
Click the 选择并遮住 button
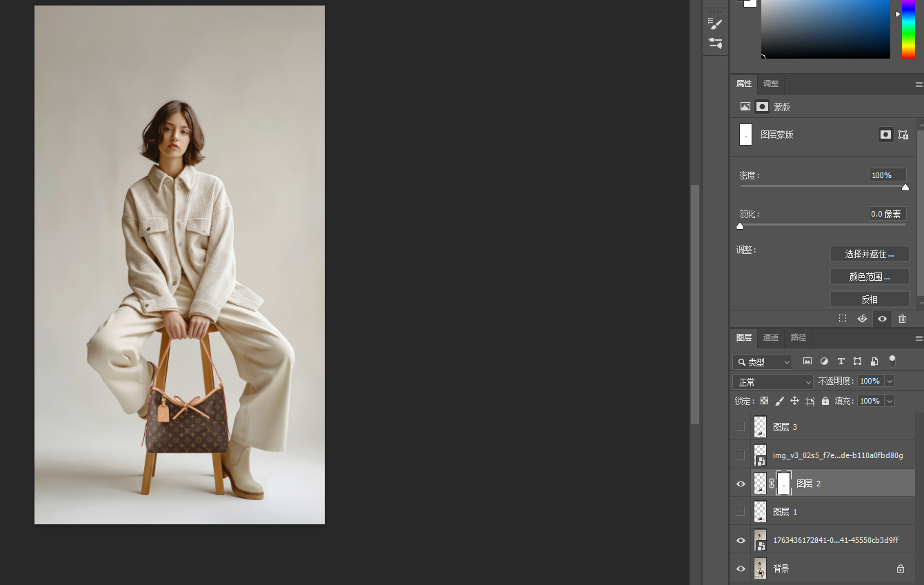pos(869,254)
